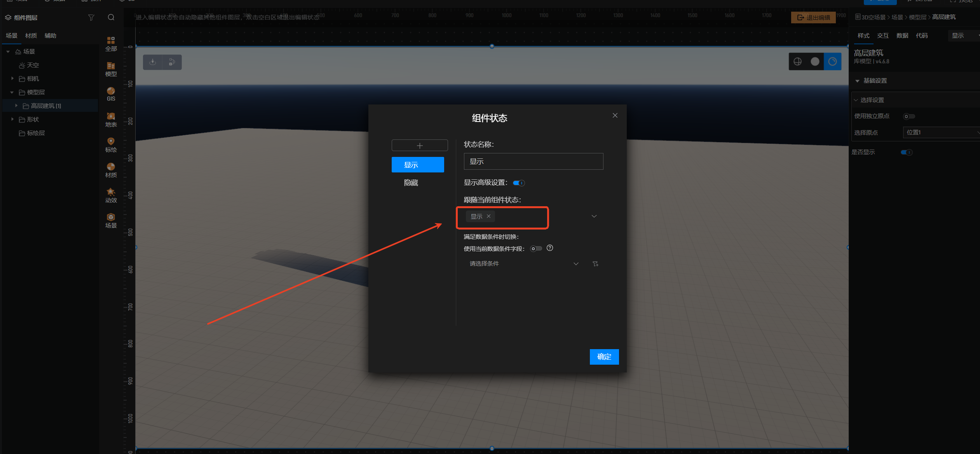980x454 pixels.
Task: Open the 模型 component category
Action: [111, 69]
